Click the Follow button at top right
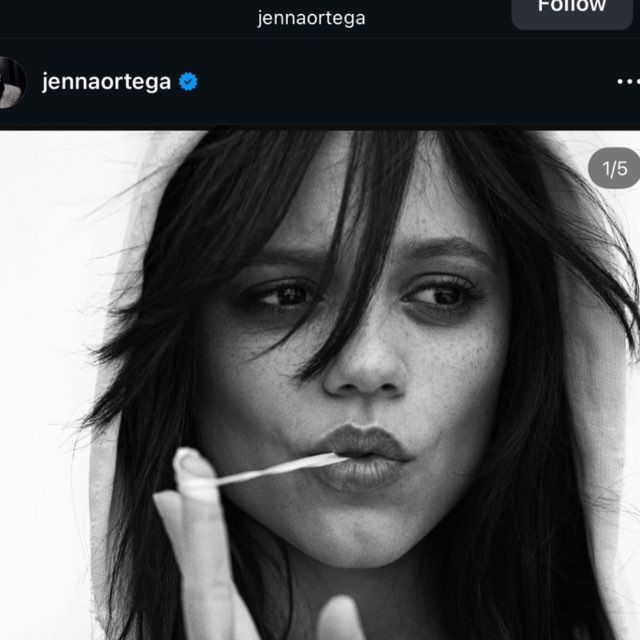This screenshot has height=640, width=640. (x=572, y=10)
